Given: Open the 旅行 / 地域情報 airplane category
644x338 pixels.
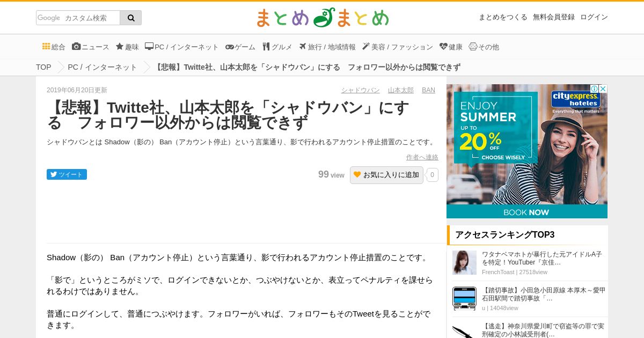Looking at the screenshot, I should pyautogui.click(x=327, y=47).
